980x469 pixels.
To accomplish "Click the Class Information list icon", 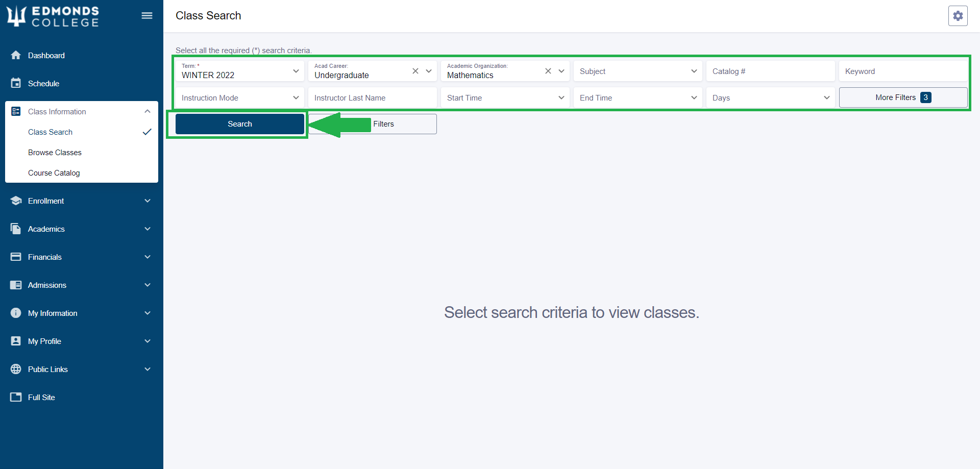I will point(16,111).
